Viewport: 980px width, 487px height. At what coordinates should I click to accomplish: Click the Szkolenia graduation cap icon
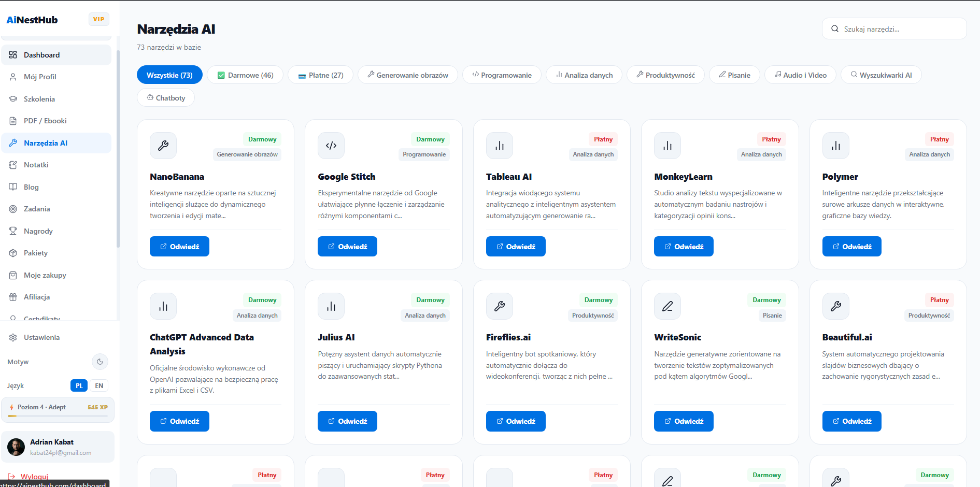click(x=13, y=99)
